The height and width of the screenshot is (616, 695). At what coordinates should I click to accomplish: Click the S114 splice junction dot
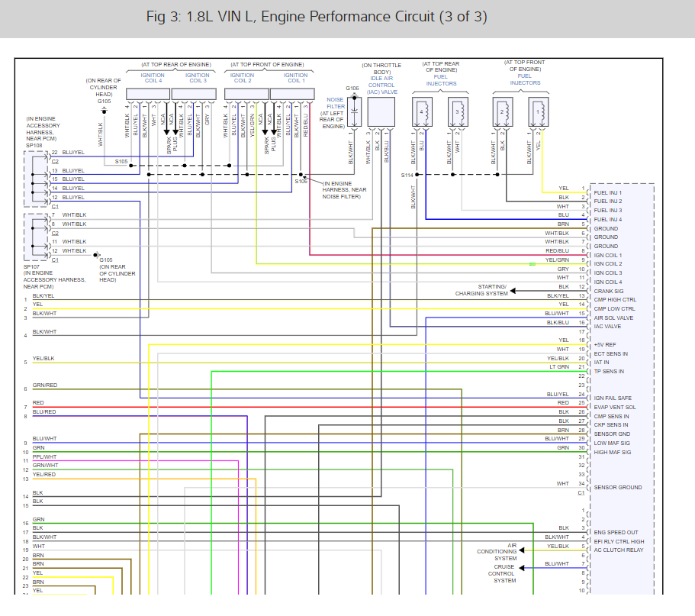[x=415, y=174]
